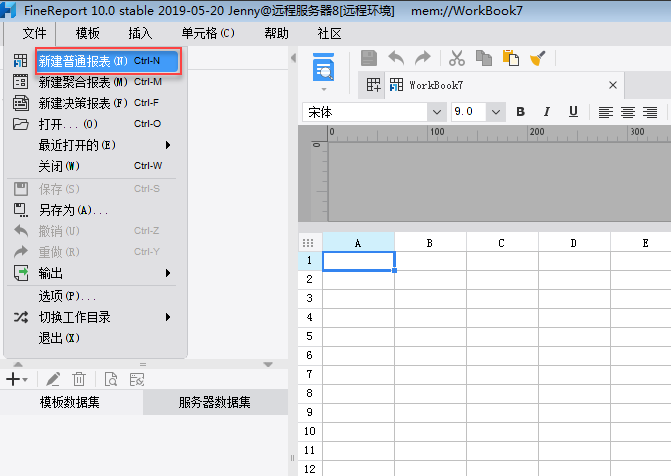
Task: Click the add dataset plus button
Action: (17, 379)
